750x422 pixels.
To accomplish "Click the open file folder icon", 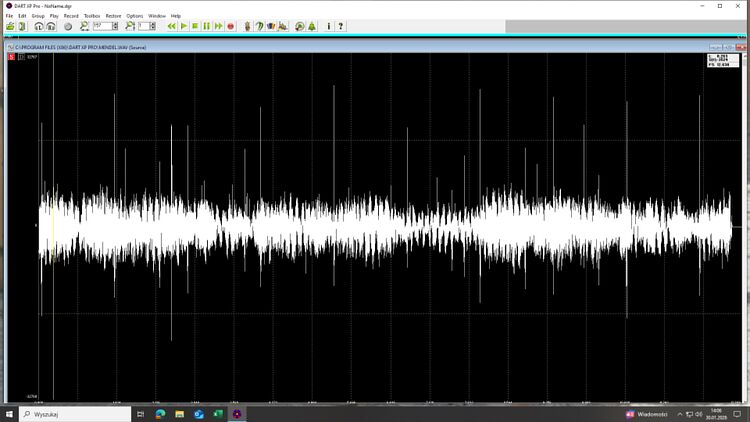I will pos(9,26).
